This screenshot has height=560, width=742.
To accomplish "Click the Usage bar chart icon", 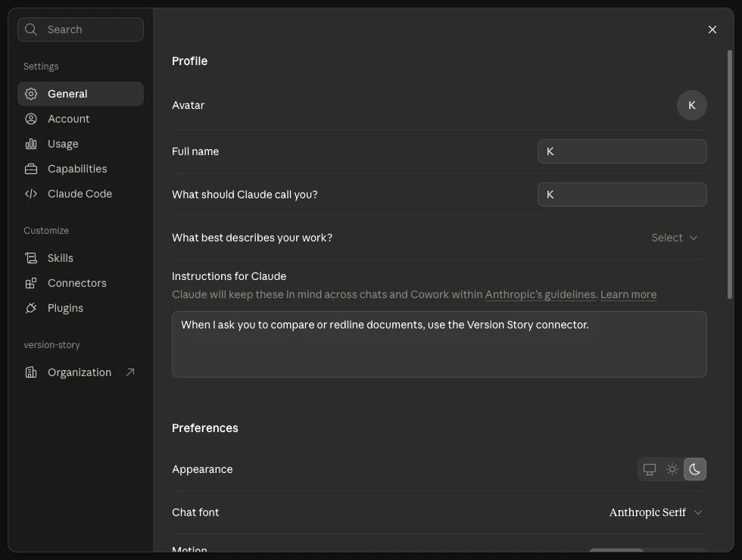I will click(x=31, y=144).
